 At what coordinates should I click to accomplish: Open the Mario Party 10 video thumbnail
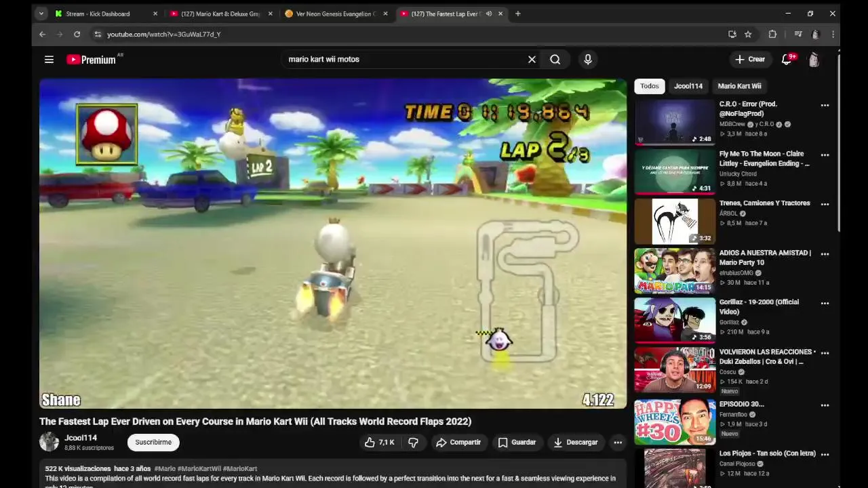coord(675,271)
